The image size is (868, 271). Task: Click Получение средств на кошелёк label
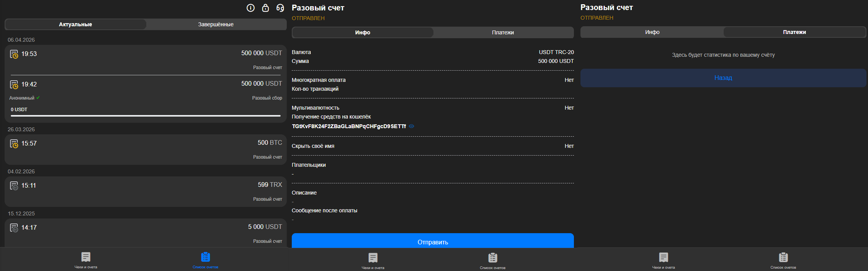coord(331,117)
